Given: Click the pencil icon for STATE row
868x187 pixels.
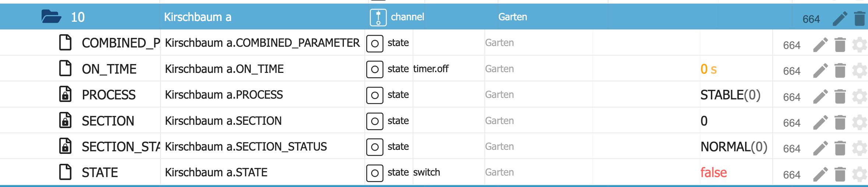Looking at the screenshot, I should (820, 174).
